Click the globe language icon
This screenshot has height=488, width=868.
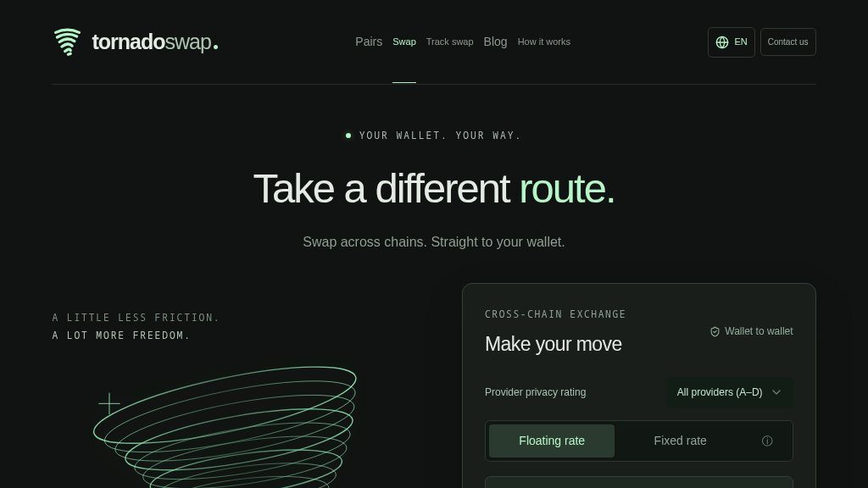coord(722,42)
